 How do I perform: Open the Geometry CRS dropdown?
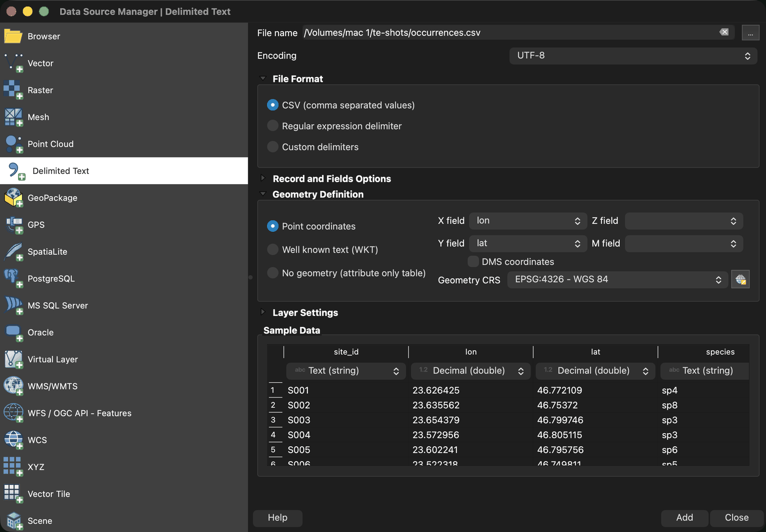(x=618, y=279)
